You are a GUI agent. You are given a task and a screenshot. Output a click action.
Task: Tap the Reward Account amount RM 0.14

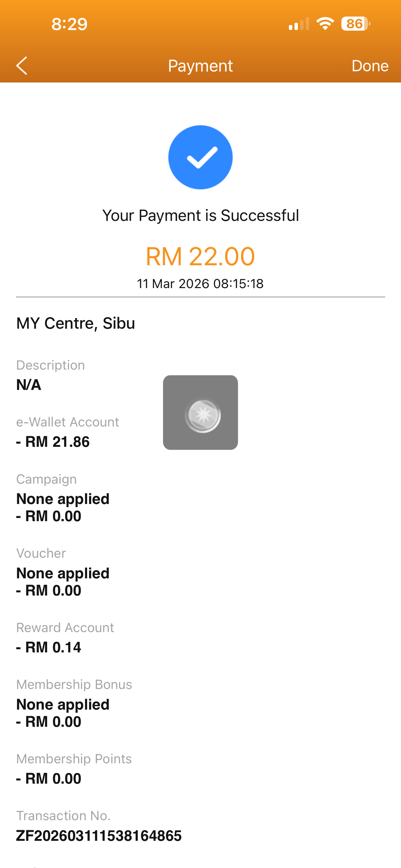(49, 647)
